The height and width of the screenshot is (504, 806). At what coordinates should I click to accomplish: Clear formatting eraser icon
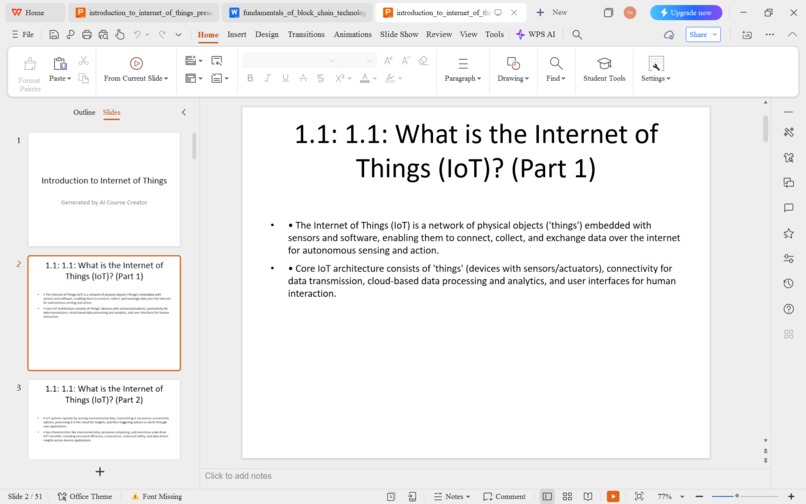click(423, 61)
